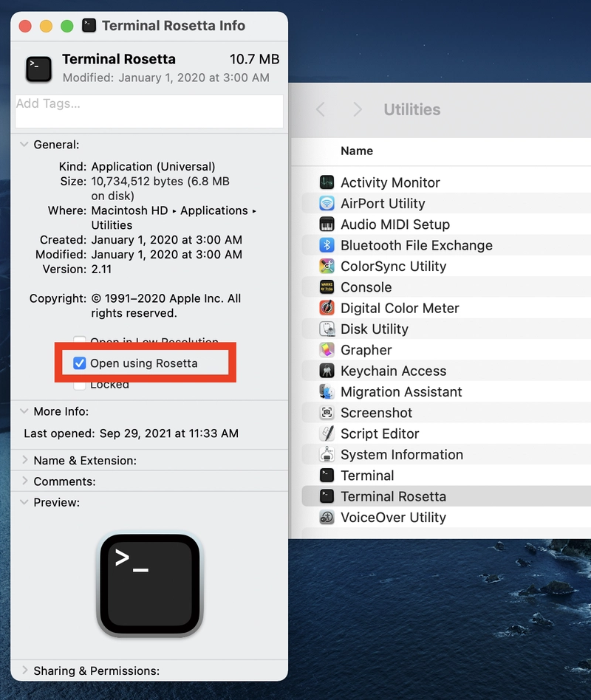Click the Version 2.11 value
The width and height of the screenshot is (591, 700).
pyautogui.click(x=101, y=270)
